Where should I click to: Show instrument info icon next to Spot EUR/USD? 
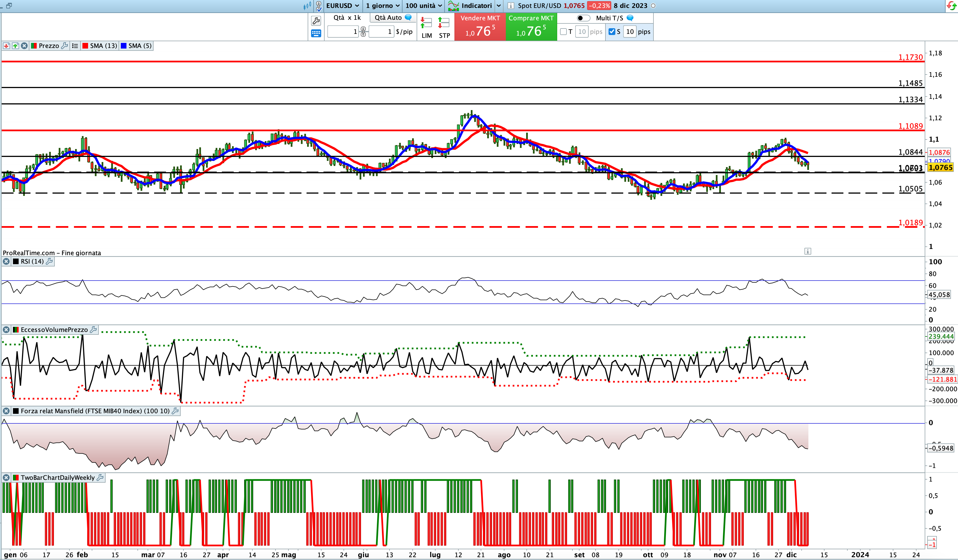click(x=511, y=6)
